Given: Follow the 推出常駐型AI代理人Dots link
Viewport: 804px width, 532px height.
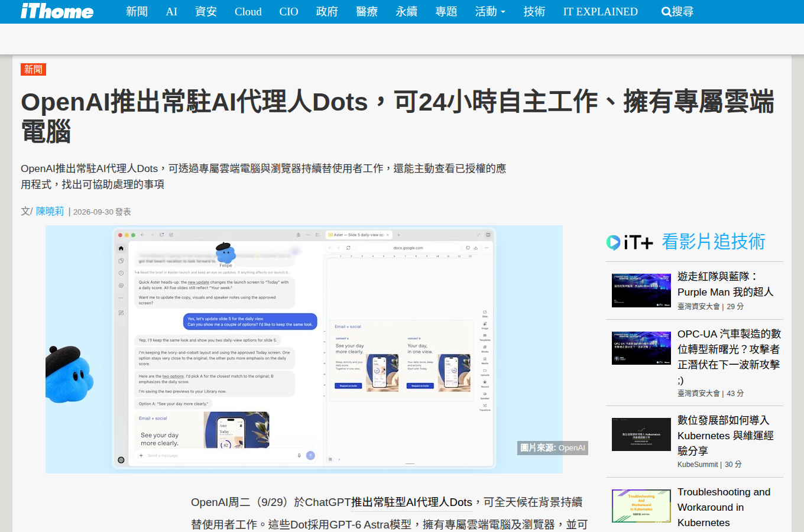Looking at the screenshot, I should pyautogui.click(x=412, y=502).
